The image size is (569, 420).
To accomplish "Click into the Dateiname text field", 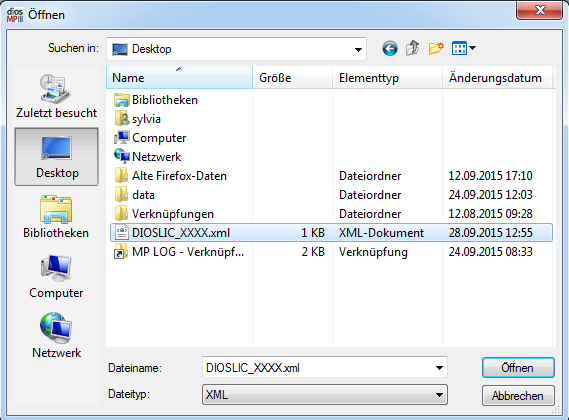I will click(318, 368).
